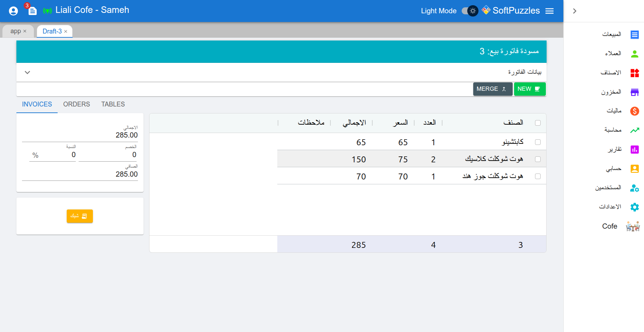Open the red items categories icon
The width and height of the screenshot is (644, 332).
634,73
